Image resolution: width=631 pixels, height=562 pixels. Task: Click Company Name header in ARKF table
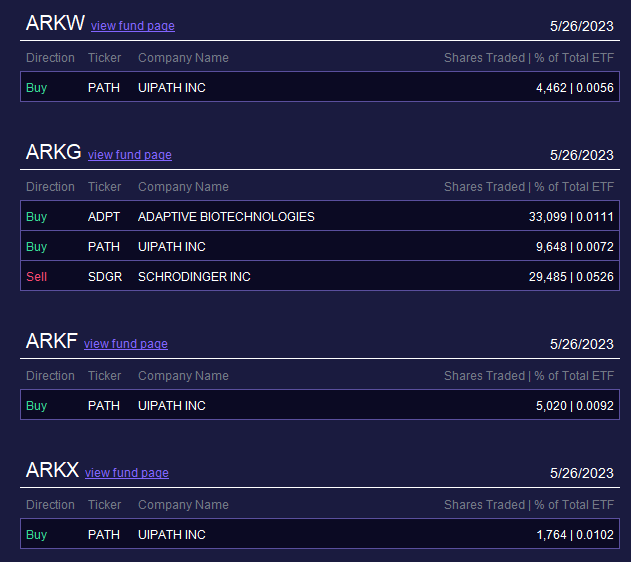184,376
